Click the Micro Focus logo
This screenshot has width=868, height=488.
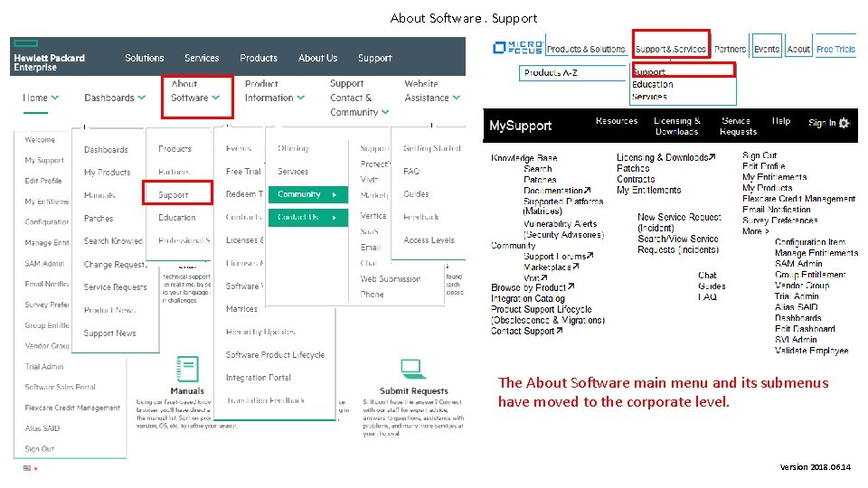[517, 48]
